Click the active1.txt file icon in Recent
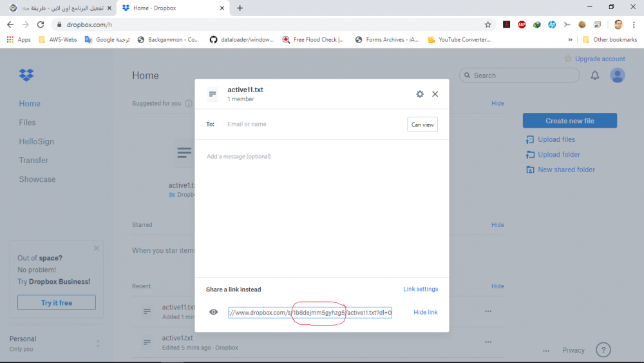Viewport: 644px width, 363px height. point(147,342)
